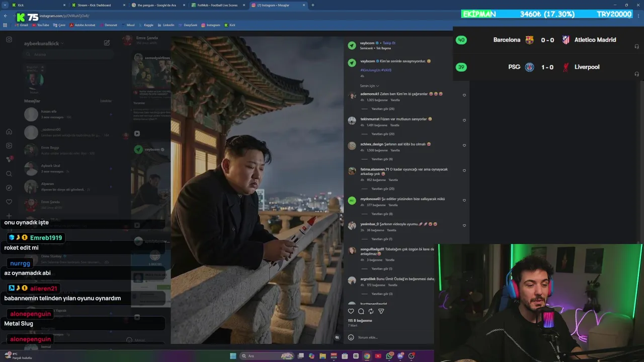Expand replies under tekinmurrat's comment
This screenshot has height=362, width=644.
coord(383,134)
